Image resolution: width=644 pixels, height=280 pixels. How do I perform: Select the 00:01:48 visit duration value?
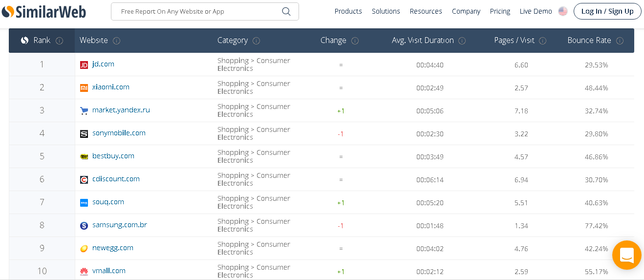[x=430, y=226]
